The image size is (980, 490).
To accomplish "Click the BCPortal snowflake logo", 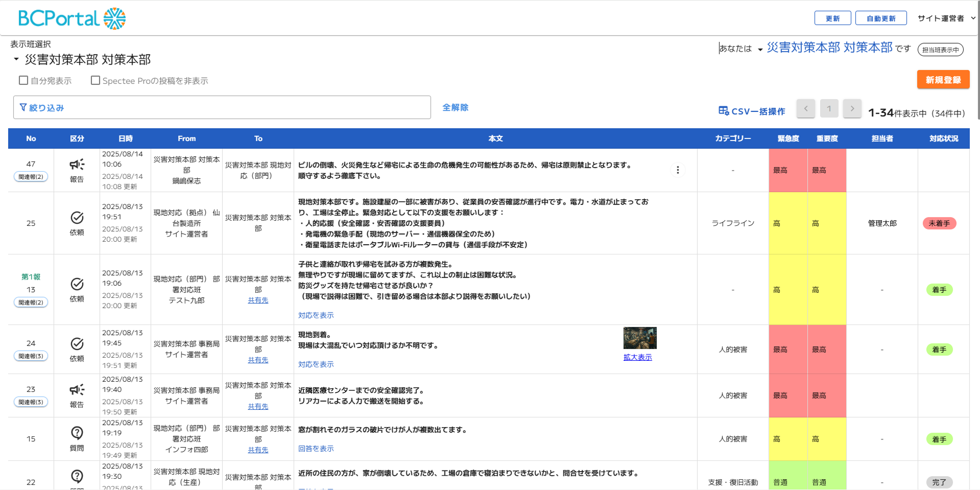I will point(113,18).
